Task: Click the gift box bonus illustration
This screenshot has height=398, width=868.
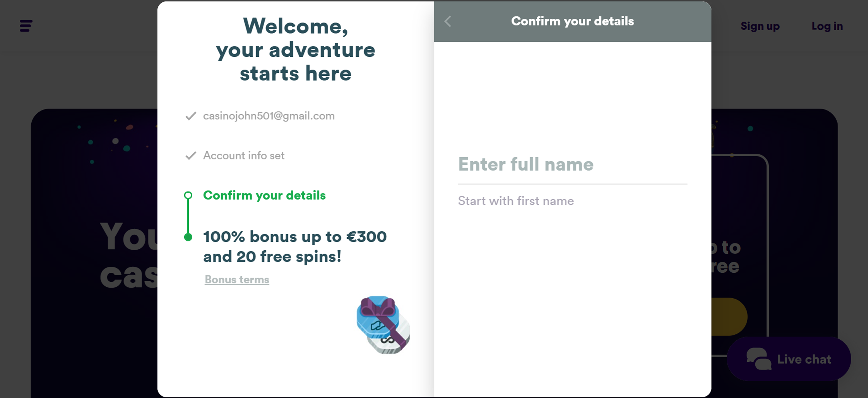Action: tap(383, 324)
